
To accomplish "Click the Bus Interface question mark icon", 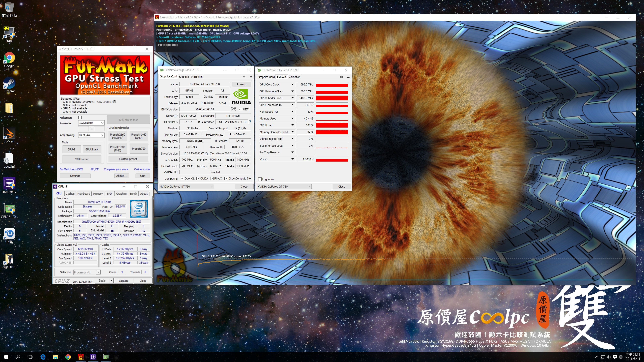I will [250, 122].
